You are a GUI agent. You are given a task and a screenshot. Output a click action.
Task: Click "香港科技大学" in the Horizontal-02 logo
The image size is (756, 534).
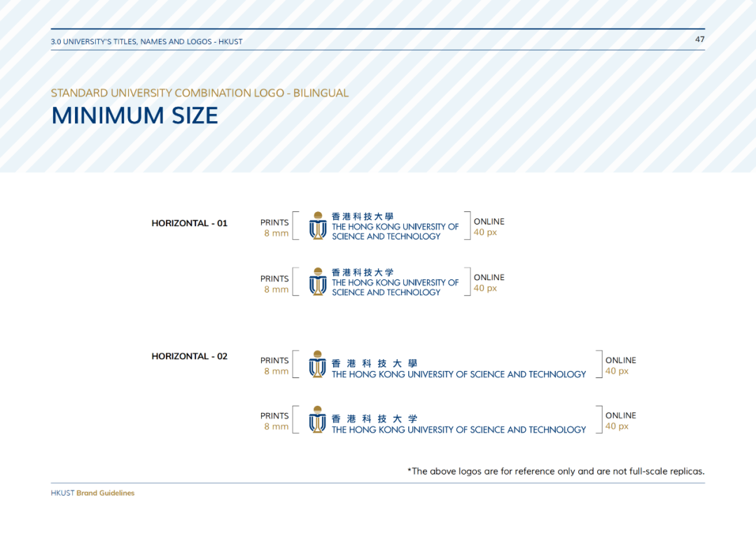(x=374, y=419)
